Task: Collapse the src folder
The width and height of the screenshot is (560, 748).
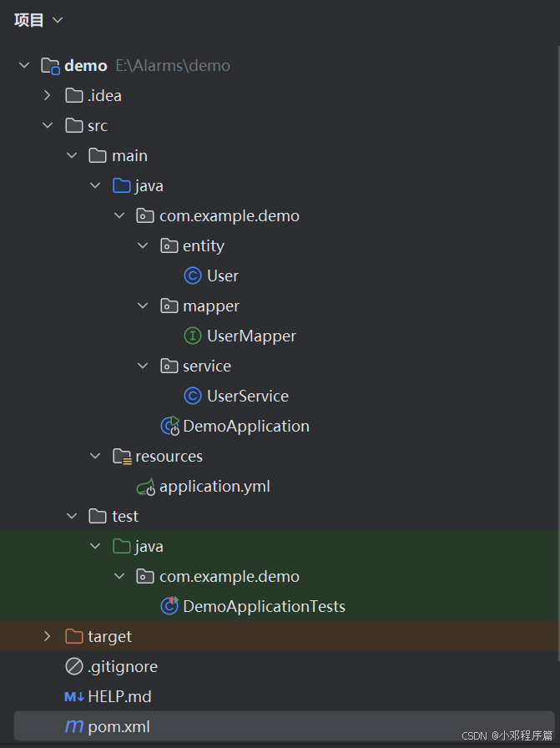Action: pos(48,125)
